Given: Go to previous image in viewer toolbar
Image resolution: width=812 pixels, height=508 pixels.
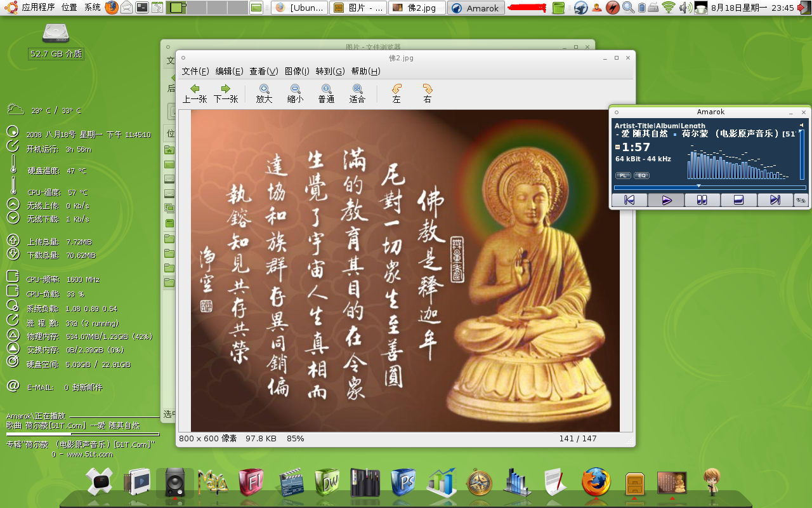Looking at the screenshot, I should (194, 93).
